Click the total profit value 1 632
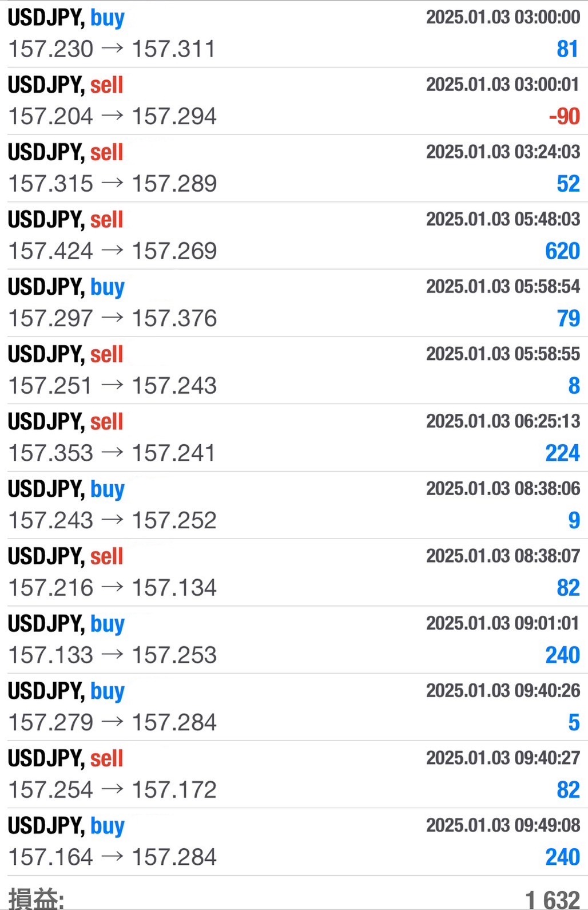The image size is (588, 910). [552, 900]
